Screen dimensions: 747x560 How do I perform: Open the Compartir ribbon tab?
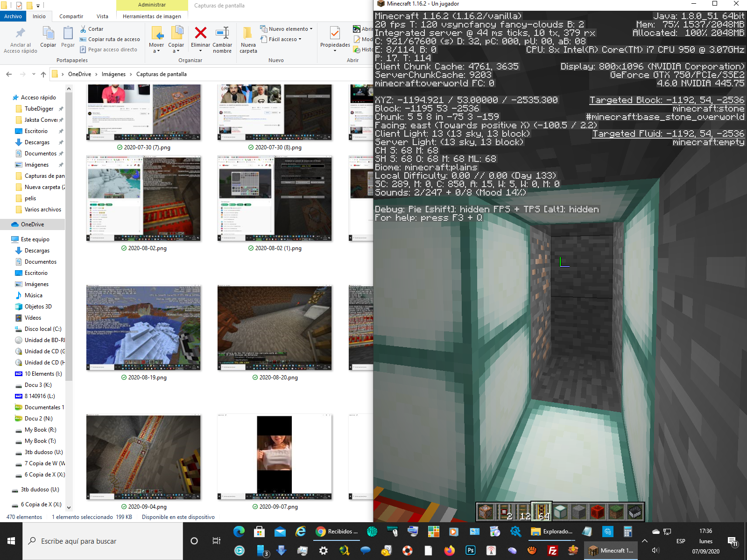pos(71,16)
